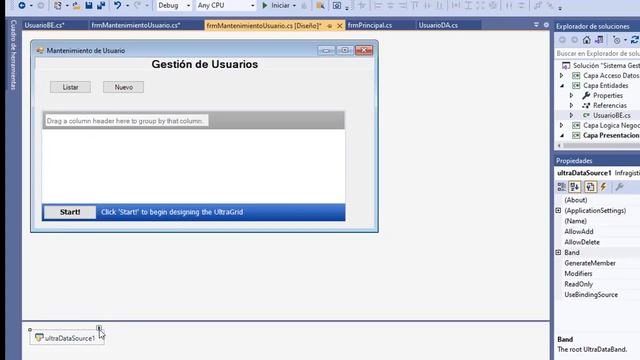The width and height of the screenshot is (640, 360).
Task: Show events using the lightning bolt icon
Action: (603, 187)
